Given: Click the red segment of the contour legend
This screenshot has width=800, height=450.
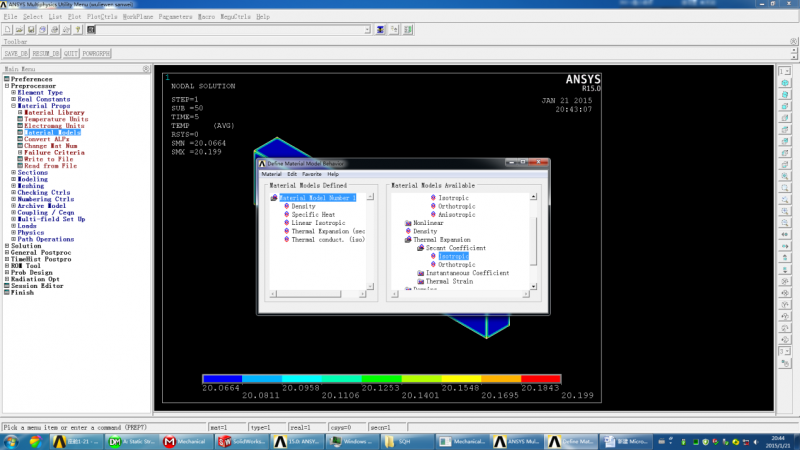Looking at the screenshot, I should 541,379.
